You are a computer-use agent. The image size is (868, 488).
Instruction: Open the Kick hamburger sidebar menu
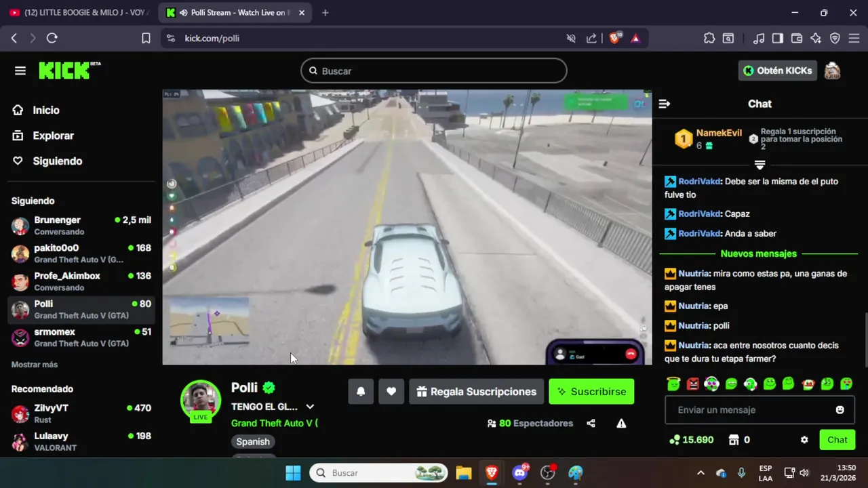[20, 70]
